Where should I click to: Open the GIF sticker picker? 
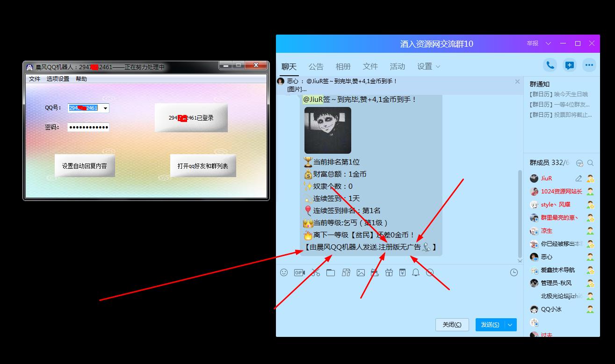[x=299, y=272]
